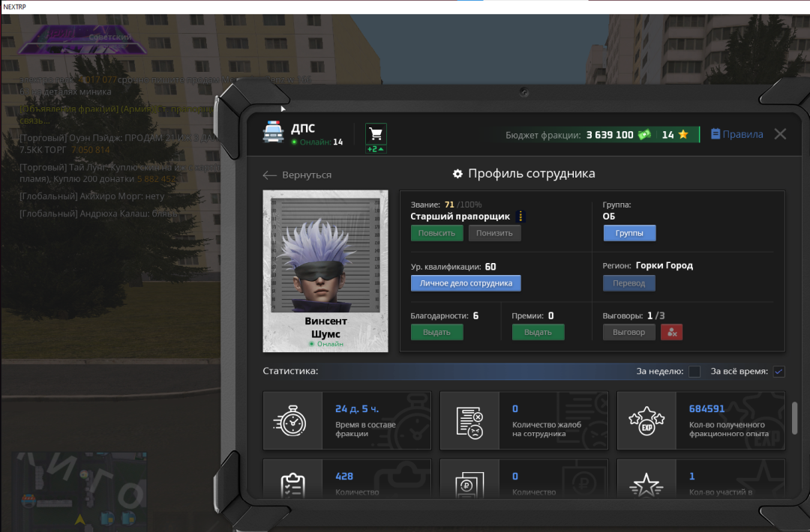Viewport: 810px width, 532px height.
Task: Open Личное дело сотрудника
Action: pos(466,283)
